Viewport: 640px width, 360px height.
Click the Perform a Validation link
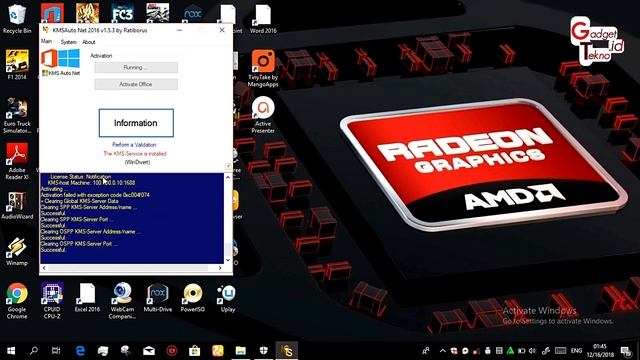134,144
